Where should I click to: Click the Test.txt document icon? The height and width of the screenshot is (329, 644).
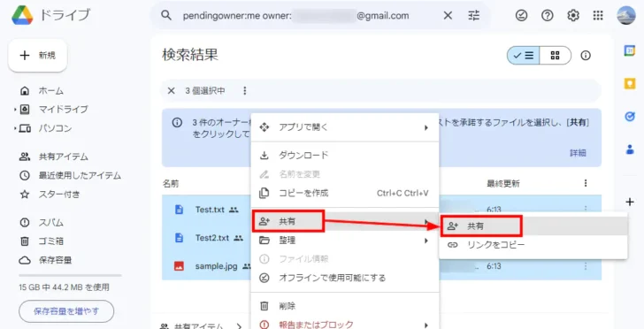(179, 210)
